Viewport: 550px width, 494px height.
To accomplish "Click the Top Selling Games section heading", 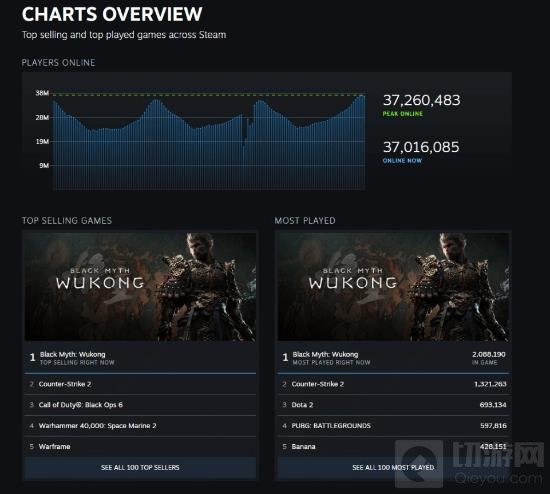I will point(67,221).
